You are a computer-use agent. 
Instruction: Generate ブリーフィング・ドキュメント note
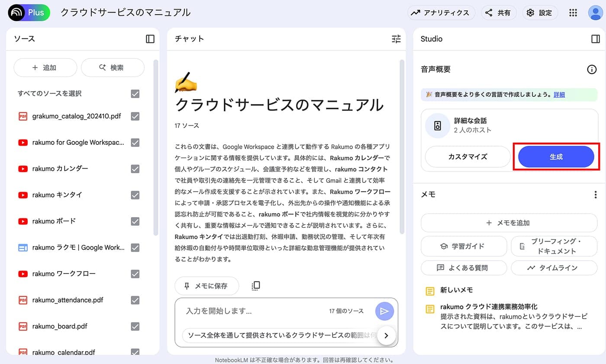click(554, 246)
